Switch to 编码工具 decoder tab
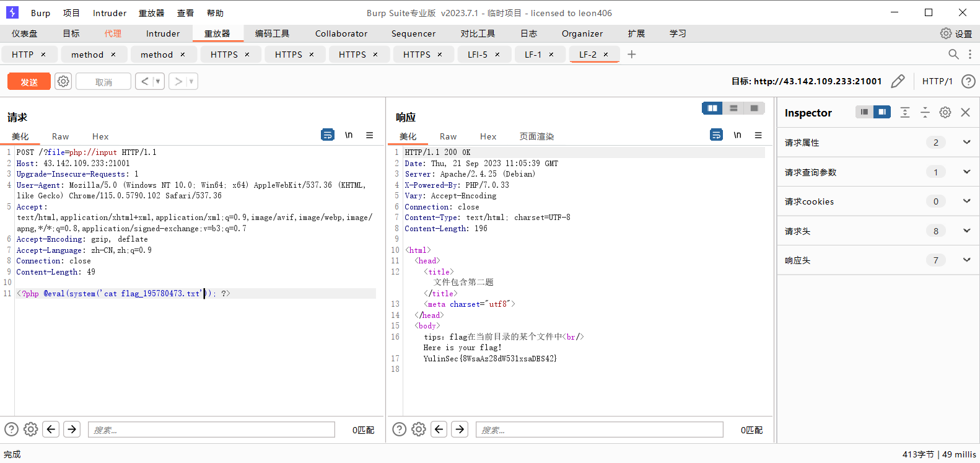Image resolution: width=980 pixels, height=463 pixels. click(x=272, y=33)
